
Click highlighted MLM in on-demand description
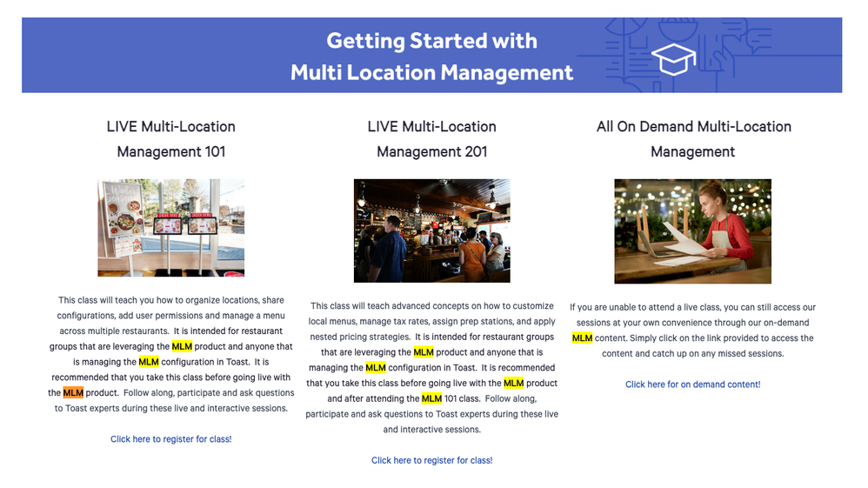point(582,338)
